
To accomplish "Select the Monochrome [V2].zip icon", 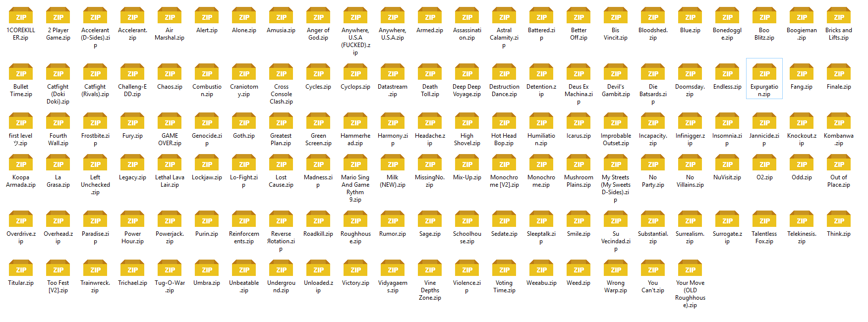I will point(504,163).
